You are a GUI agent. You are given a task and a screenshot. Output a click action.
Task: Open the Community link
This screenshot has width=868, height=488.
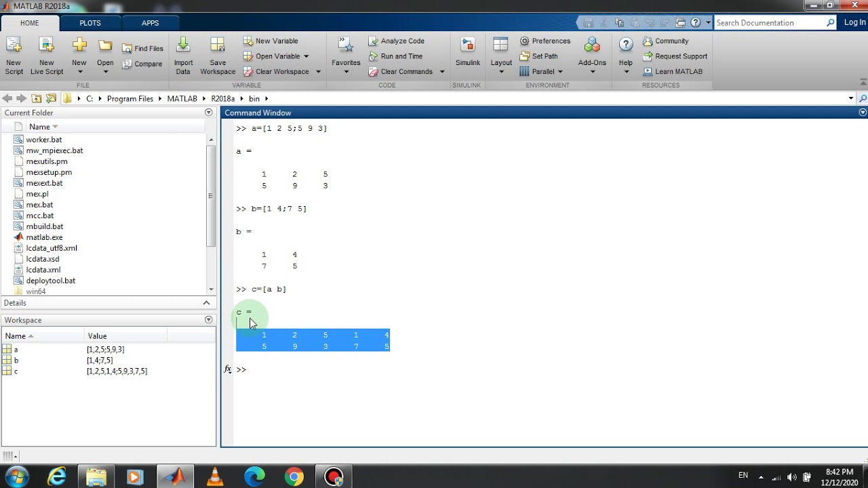click(666, 41)
